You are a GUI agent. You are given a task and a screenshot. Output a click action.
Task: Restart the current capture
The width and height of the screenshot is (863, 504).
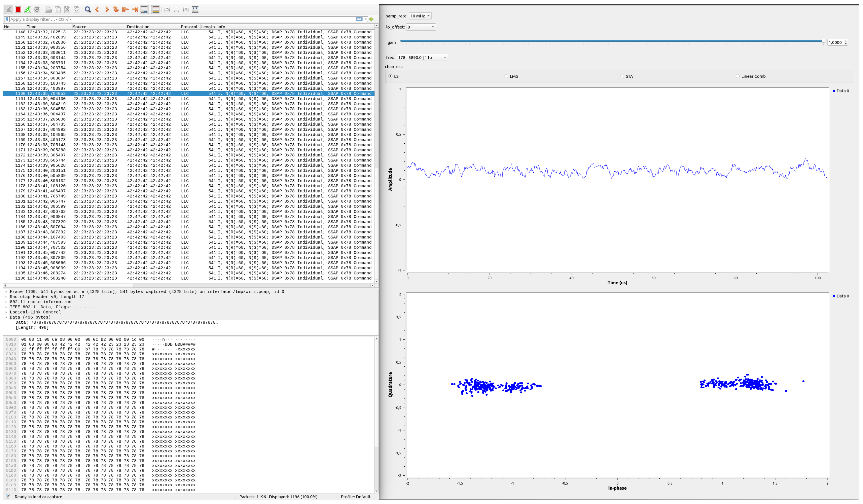(x=27, y=10)
